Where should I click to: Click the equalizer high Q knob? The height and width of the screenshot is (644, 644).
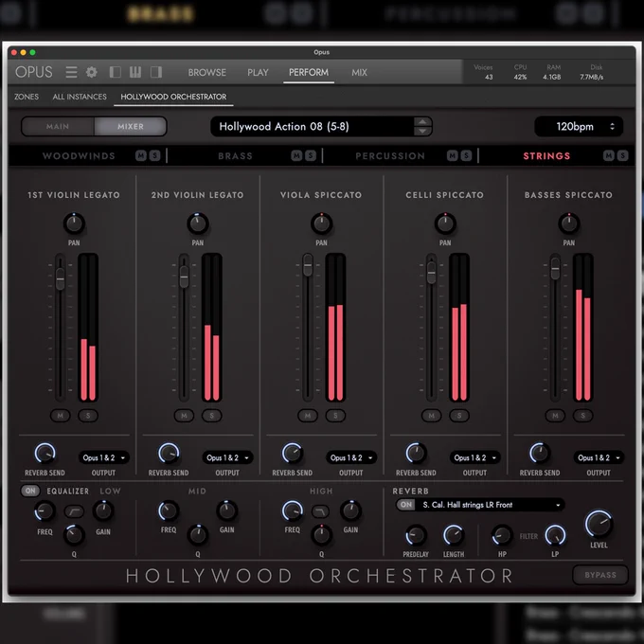321,535
